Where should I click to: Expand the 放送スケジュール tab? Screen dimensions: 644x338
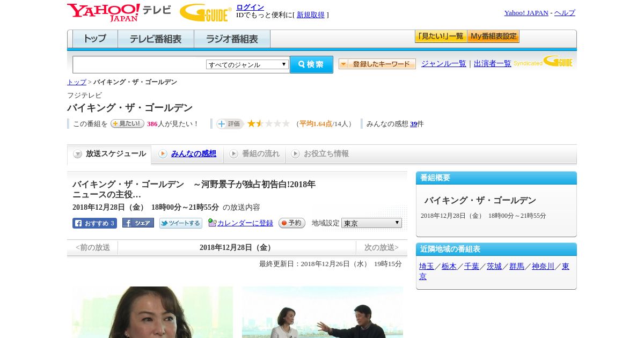tap(109, 154)
